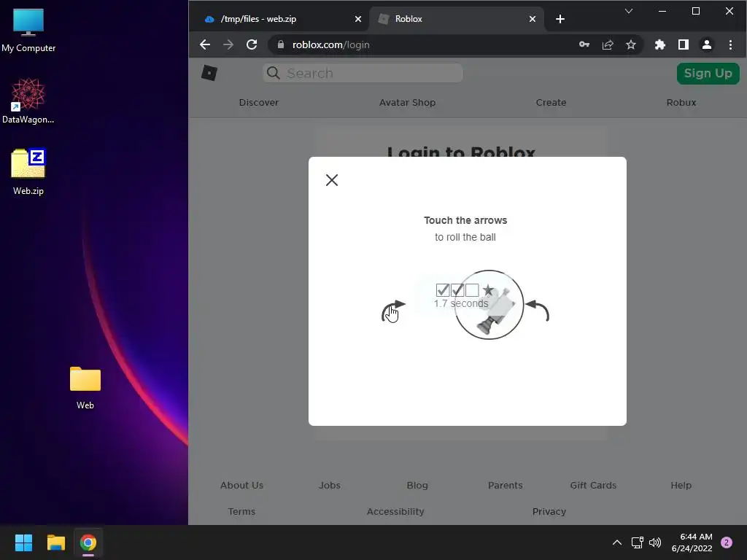Expand the tab search chevron
The height and width of the screenshot is (560, 747).
[x=629, y=11]
